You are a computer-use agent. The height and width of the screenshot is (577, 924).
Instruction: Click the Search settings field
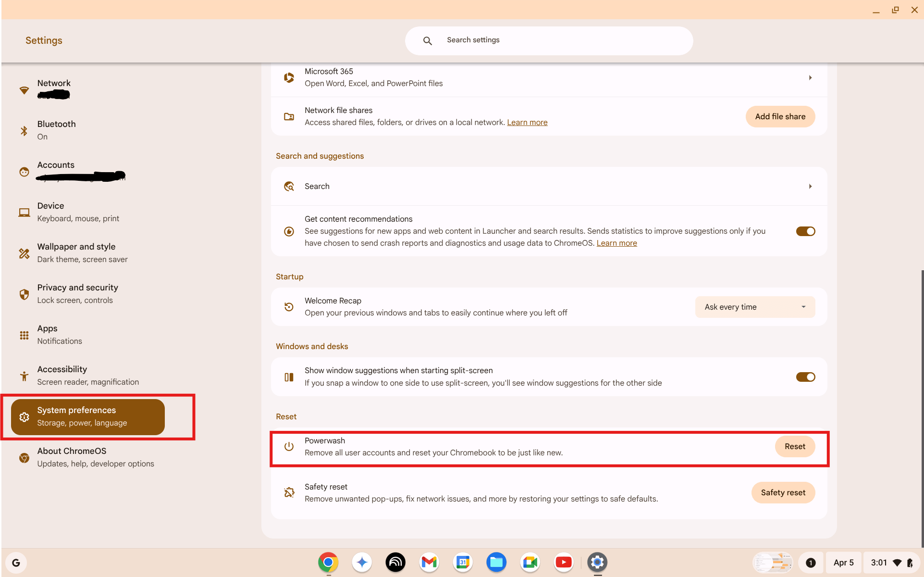tap(548, 40)
